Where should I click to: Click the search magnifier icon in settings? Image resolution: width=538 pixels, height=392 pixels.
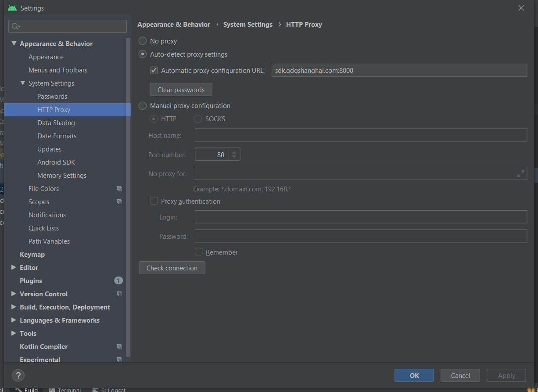pyautogui.click(x=16, y=26)
